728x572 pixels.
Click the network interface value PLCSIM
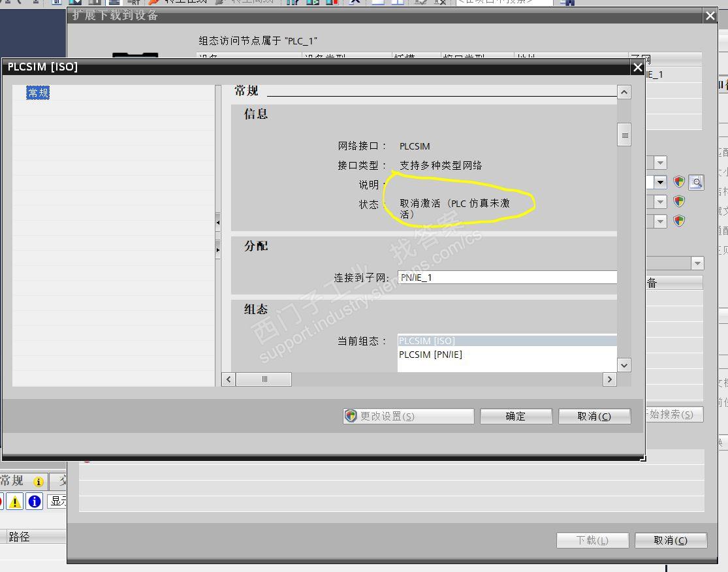pyautogui.click(x=415, y=146)
